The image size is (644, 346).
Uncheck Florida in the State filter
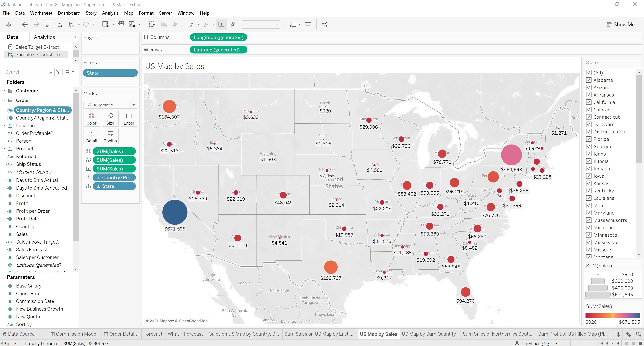click(589, 139)
